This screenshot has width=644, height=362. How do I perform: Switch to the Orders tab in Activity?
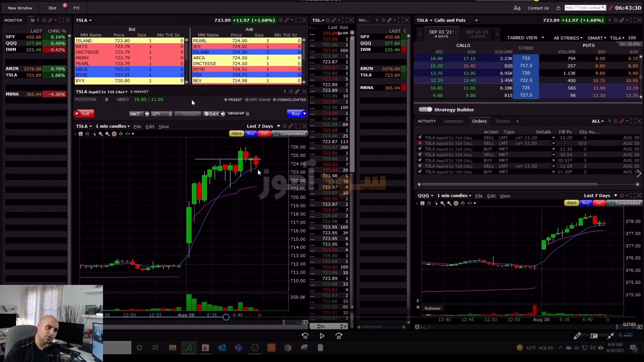[479, 121]
